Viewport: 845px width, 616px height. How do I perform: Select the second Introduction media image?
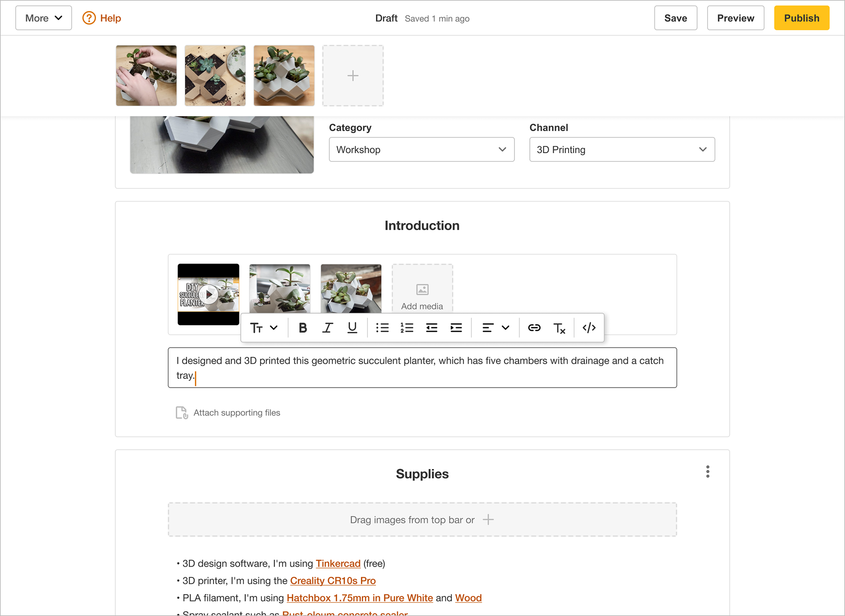(x=280, y=289)
